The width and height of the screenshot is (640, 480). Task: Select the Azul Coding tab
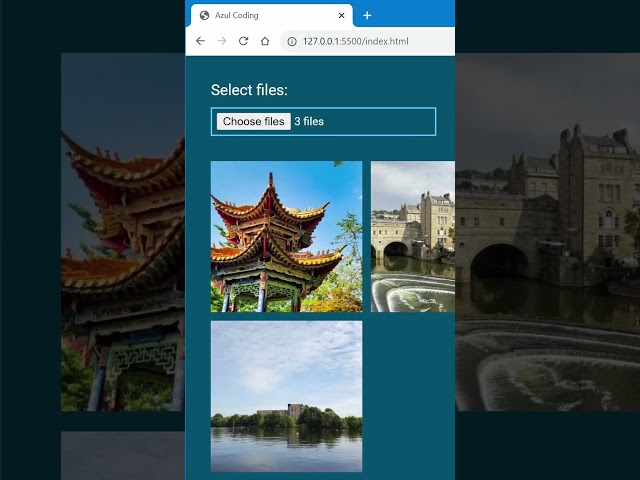click(271, 16)
